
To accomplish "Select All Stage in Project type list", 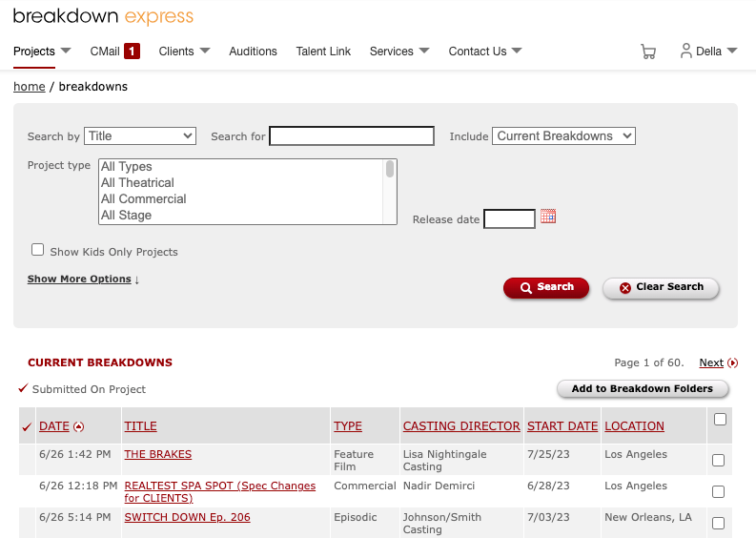I will [241, 216].
